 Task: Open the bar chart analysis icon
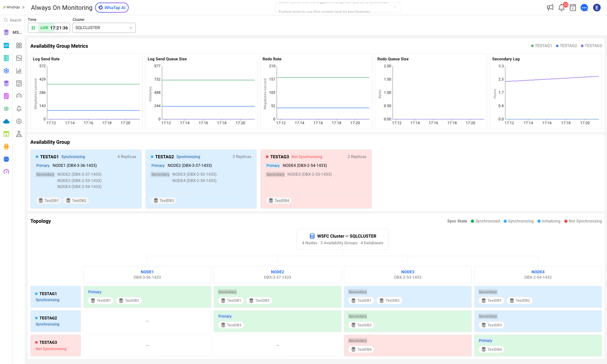(x=19, y=71)
